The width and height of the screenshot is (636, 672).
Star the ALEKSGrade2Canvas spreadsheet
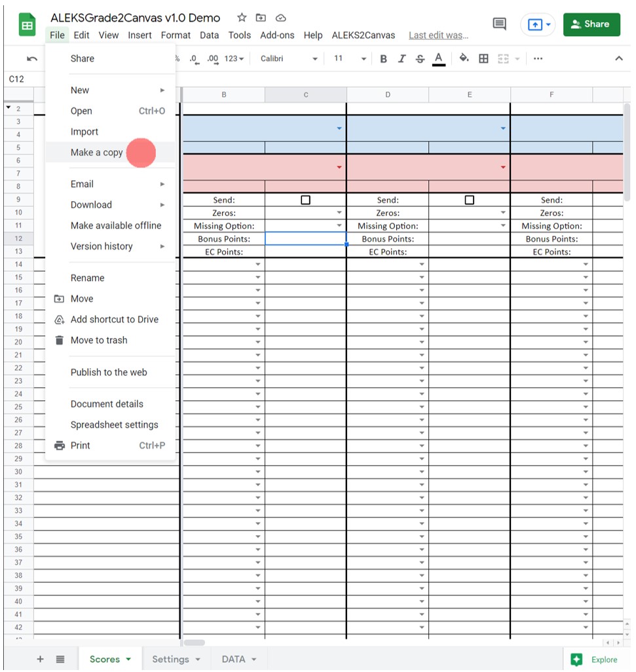click(241, 18)
